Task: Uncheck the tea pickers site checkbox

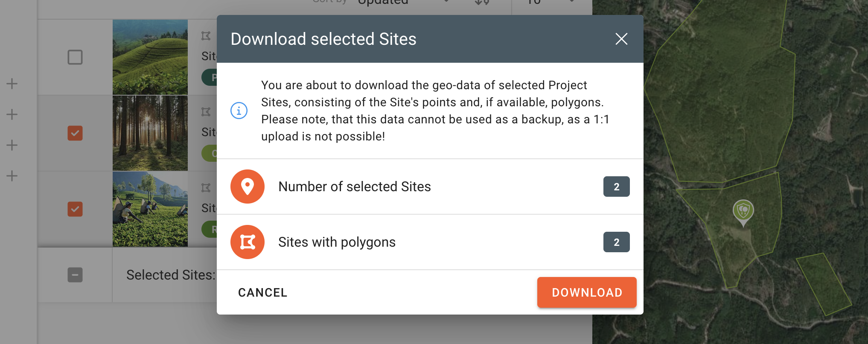Action: pos(75,209)
